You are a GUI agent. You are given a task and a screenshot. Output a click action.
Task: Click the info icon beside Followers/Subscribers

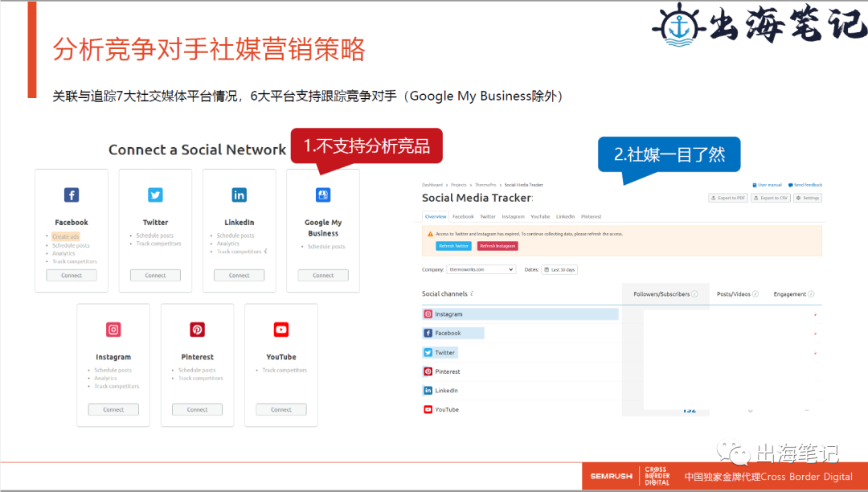694,294
